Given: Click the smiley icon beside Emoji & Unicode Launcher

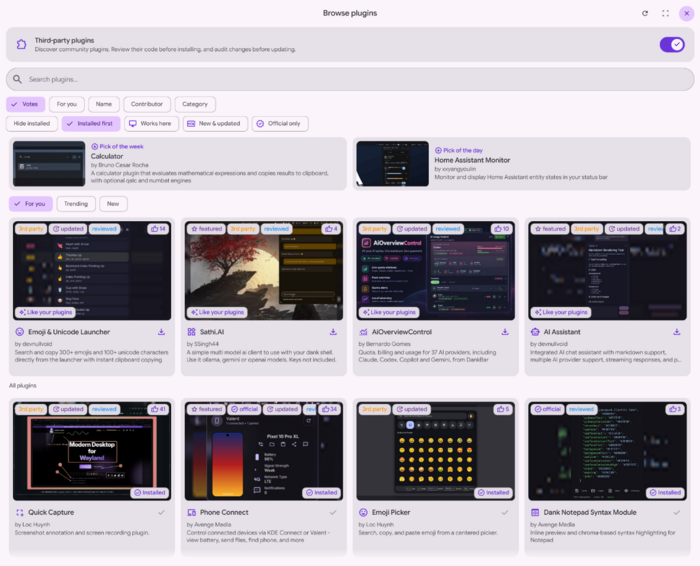Looking at the screenshot, I should tap(20, 332).
